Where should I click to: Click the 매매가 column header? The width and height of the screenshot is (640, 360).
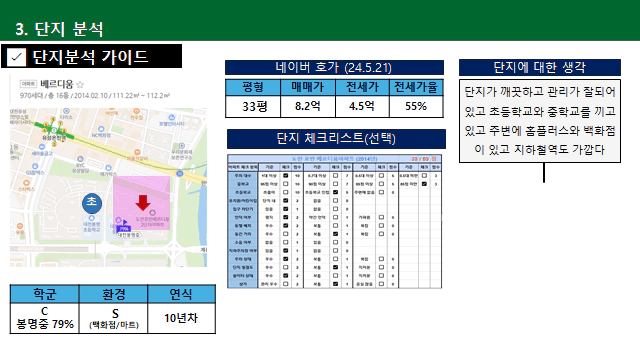coord(307,87)
